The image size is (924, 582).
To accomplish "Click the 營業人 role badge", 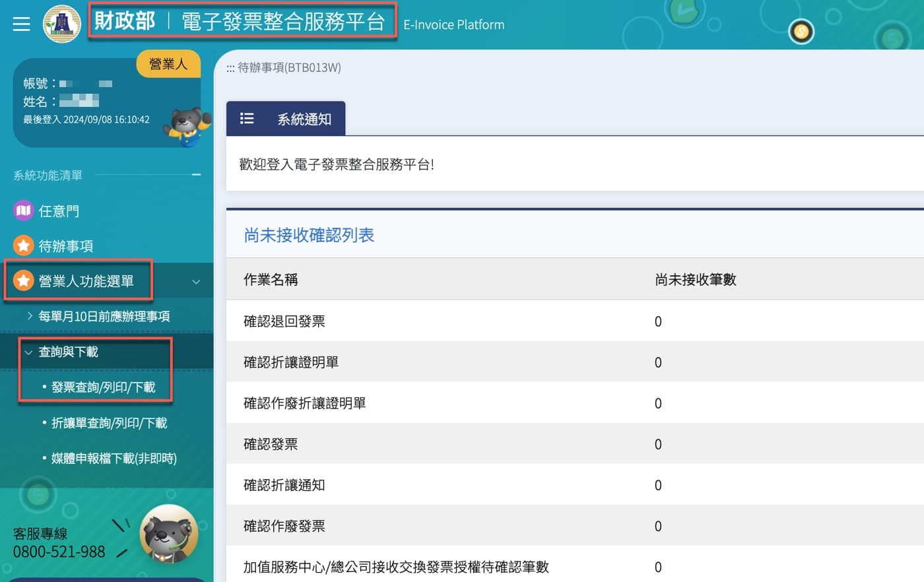I will tap(168, 63).
